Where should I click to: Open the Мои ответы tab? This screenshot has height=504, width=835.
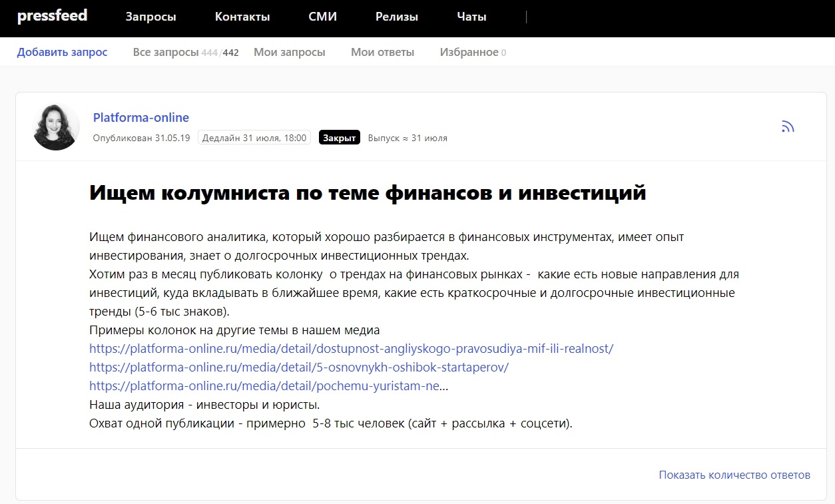pos(382,52)
